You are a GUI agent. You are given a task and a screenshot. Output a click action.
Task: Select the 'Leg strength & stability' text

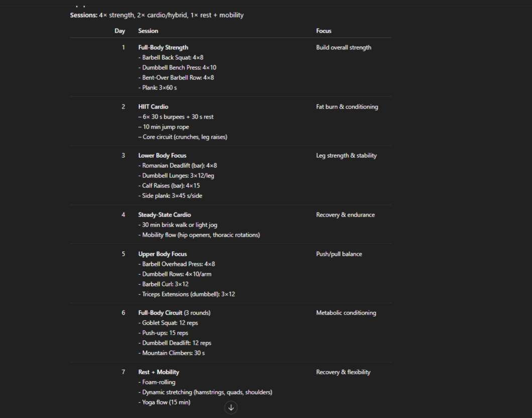point(346,155)
